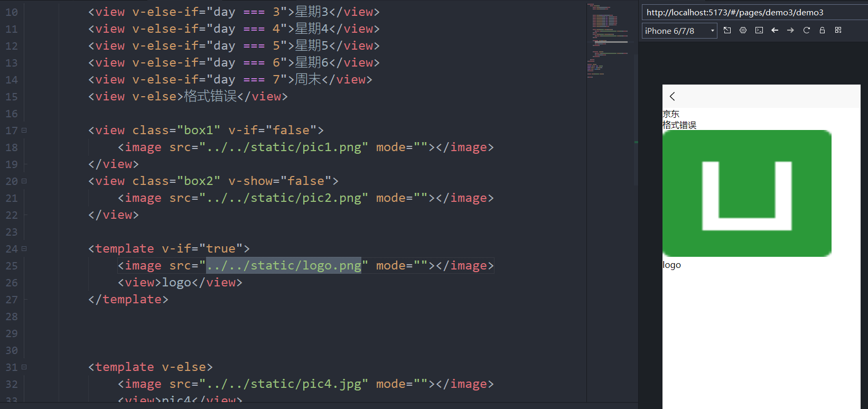Click closing '</view>' tag on line 22
This screenshot has width=868, height=409.
coord(114,215)
